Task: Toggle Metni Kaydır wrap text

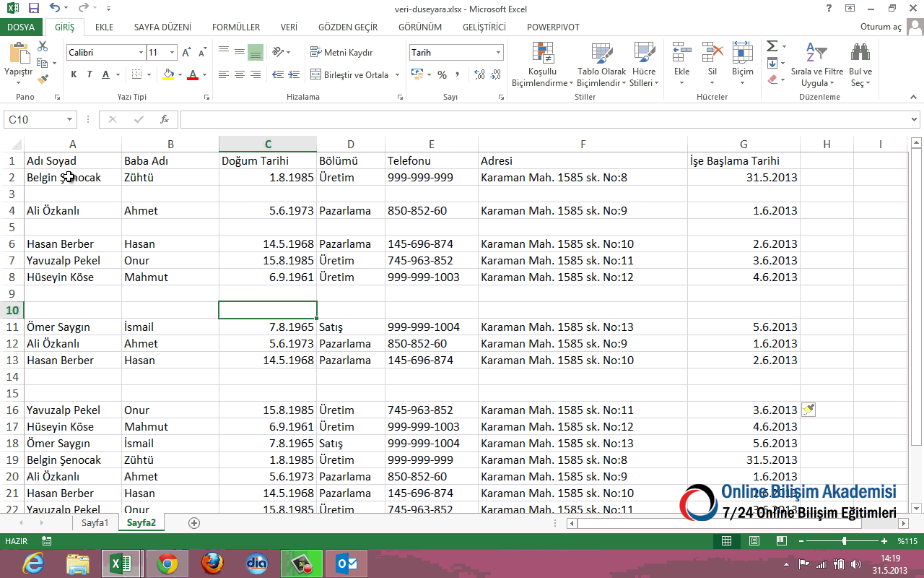Action: coord(341,53)
